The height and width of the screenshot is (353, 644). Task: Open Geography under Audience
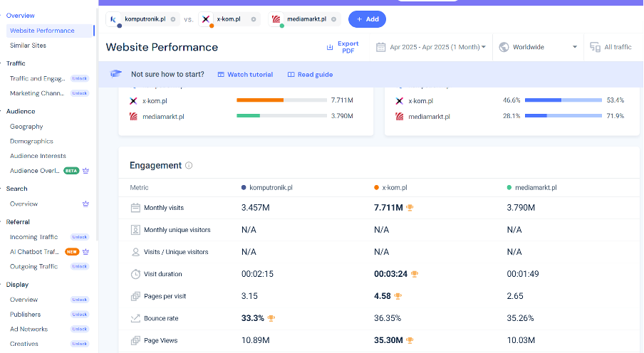(26, 127)
